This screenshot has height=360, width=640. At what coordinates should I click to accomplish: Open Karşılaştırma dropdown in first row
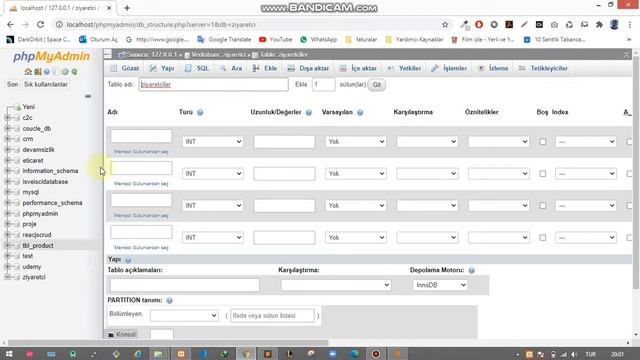(427, 142)
